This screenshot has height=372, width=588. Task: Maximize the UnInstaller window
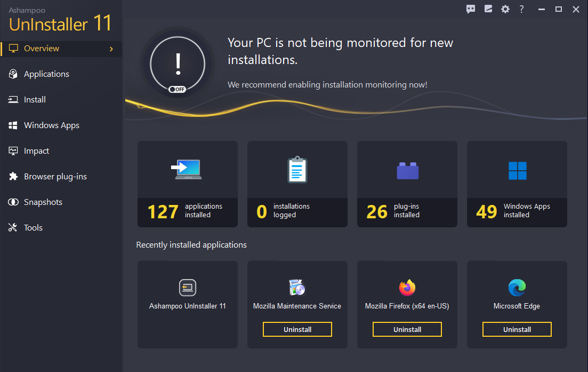558,9
